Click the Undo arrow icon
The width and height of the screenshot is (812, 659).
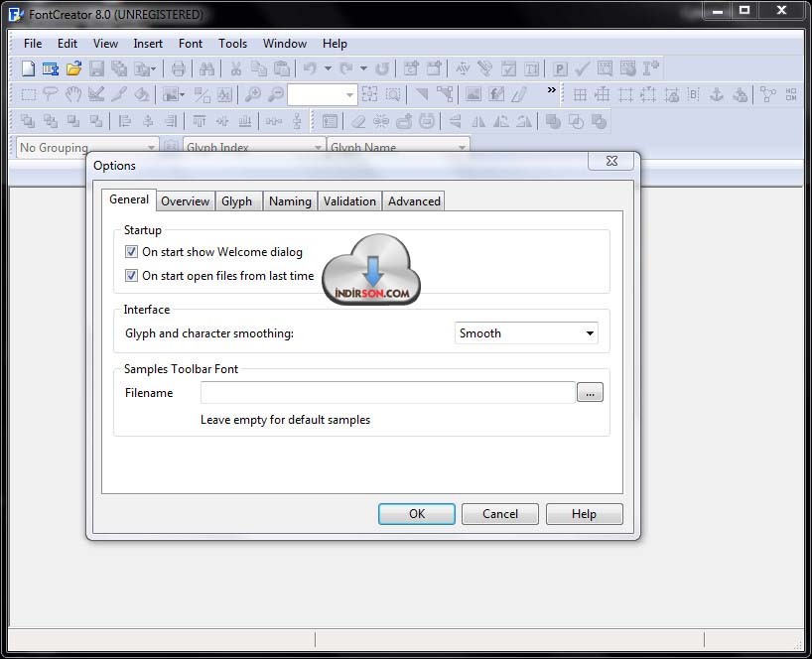coord(310,67)
